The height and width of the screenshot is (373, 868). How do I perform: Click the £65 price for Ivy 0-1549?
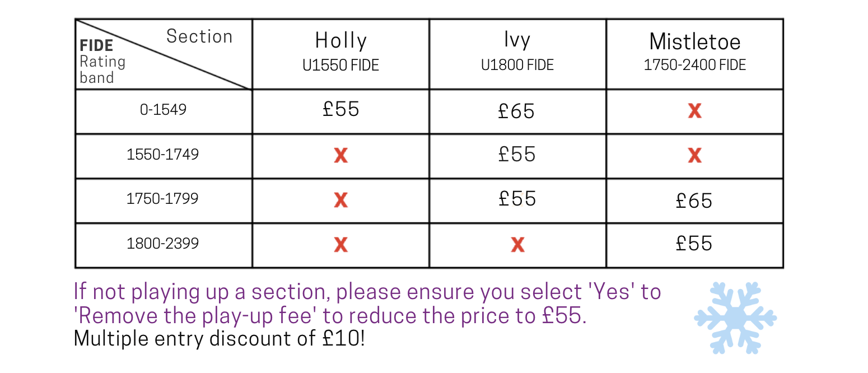pyautogui.click(x=516, y=111)
